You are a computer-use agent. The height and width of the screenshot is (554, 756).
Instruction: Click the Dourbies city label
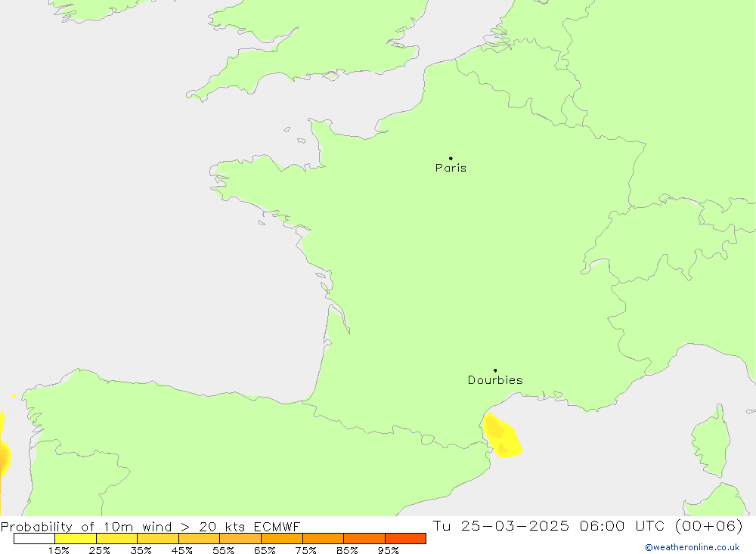tap(495, 380)
